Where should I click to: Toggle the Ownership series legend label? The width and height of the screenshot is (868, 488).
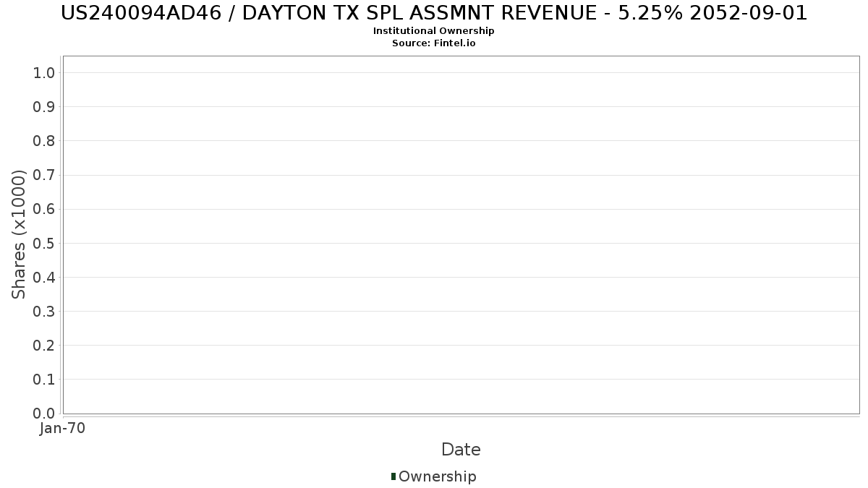click(x=437, y=476)
